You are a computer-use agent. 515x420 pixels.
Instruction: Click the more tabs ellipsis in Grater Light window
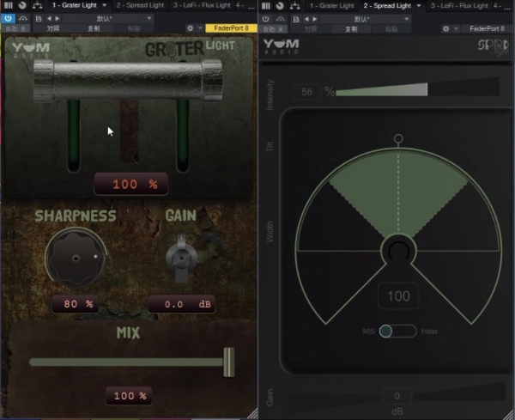251,7
